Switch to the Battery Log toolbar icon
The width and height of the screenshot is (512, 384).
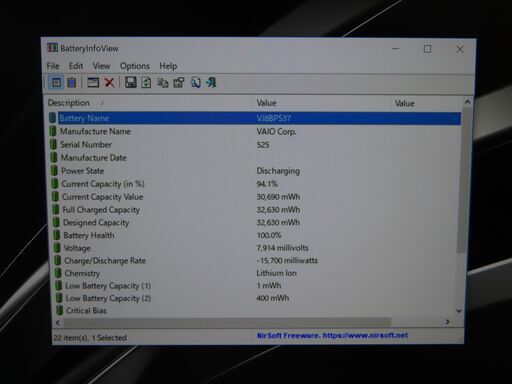pyautogui.click(x=72, y=82)
